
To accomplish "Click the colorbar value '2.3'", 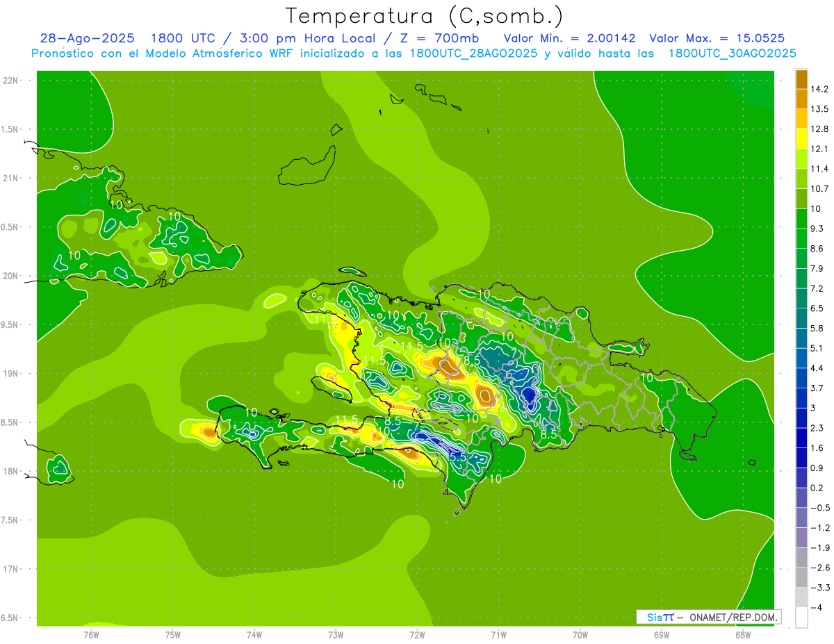I will (817, 428).
